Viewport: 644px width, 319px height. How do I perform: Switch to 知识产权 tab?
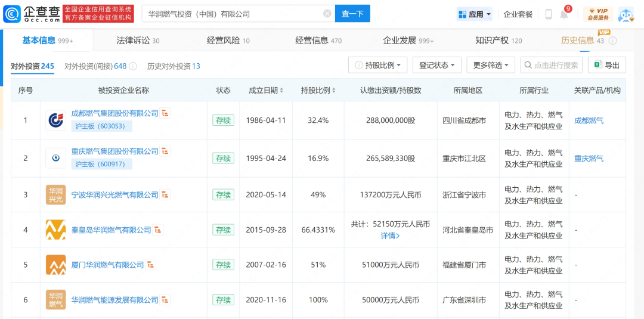[x=499, y=40]
